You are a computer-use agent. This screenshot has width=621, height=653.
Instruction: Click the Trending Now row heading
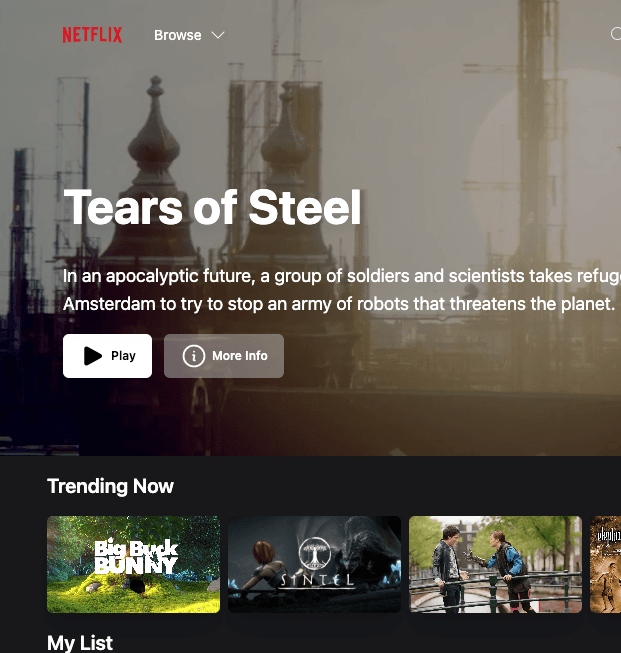pyautogui.click(x=110, y=486)
